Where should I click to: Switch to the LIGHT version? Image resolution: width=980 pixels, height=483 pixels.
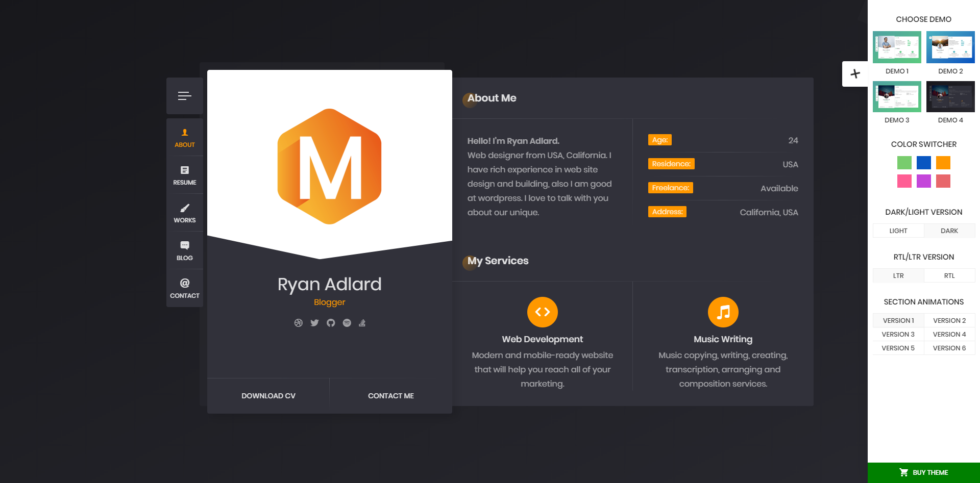898,231
